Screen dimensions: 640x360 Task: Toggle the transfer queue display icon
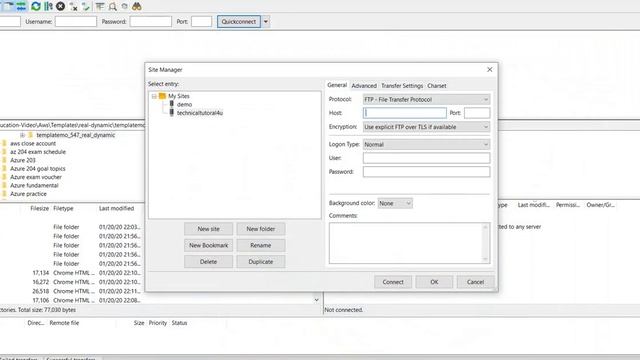pos(21,6)
